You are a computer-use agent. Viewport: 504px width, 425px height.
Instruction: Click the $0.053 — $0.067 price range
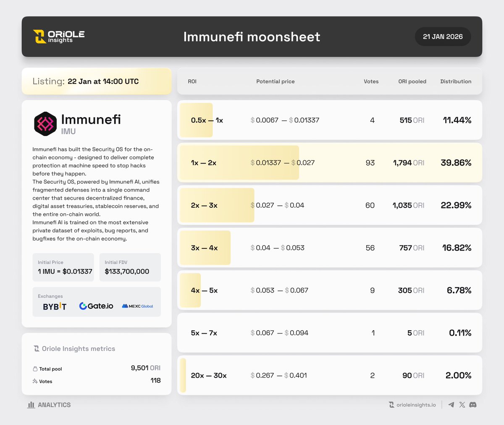[279, 290]
